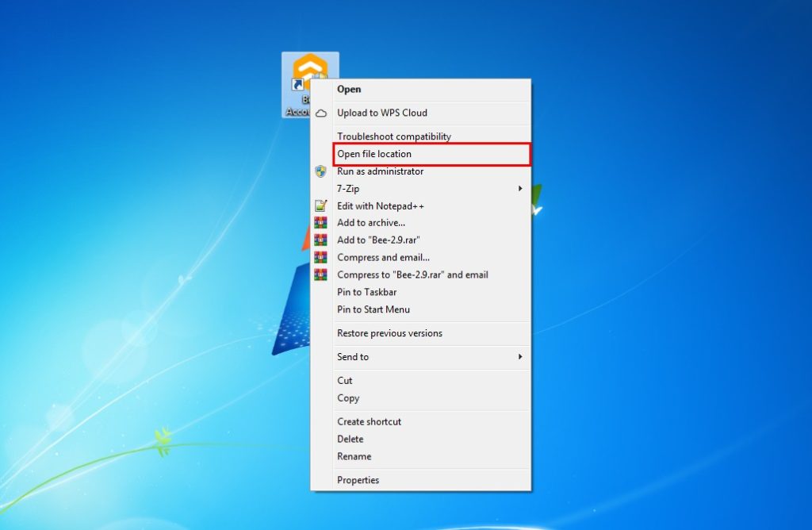
Task: Expand the Send to submenu arrow
Action: click(x=520, y=357)
